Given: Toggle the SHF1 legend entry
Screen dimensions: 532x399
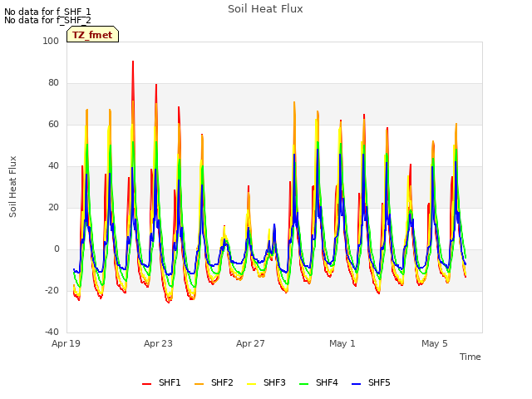Looking at the screenshot, I should [x=161, y=382].
